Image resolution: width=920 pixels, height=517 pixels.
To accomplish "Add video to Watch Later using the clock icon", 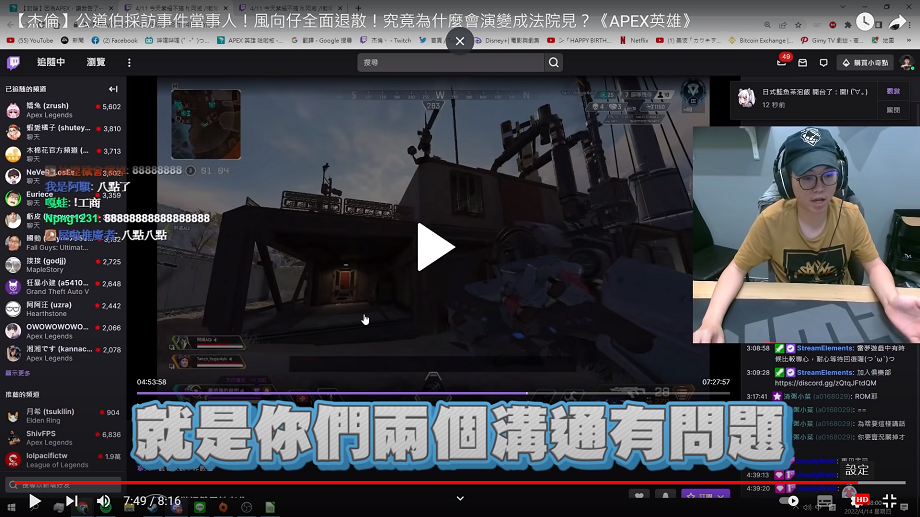I will 865,22.
